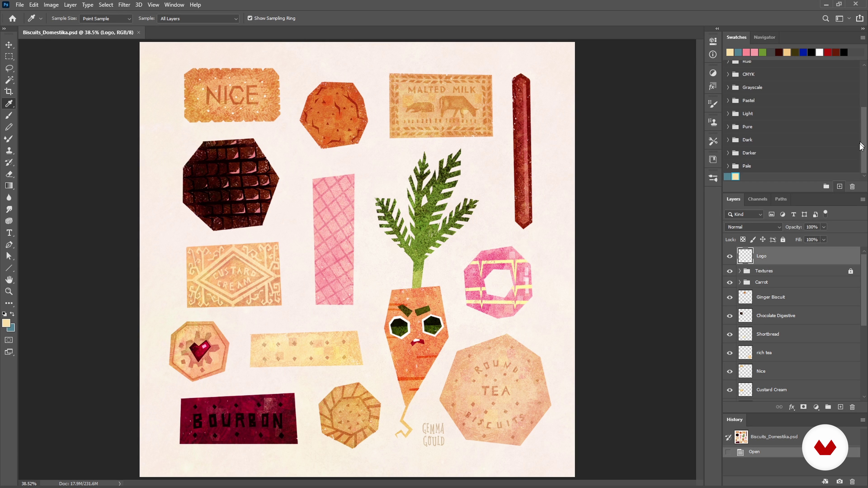The image size is (868, 488).
Task: Click the Biscuits_Domestika.psd history snapshot thumbnail
Action: click(741, 437)
